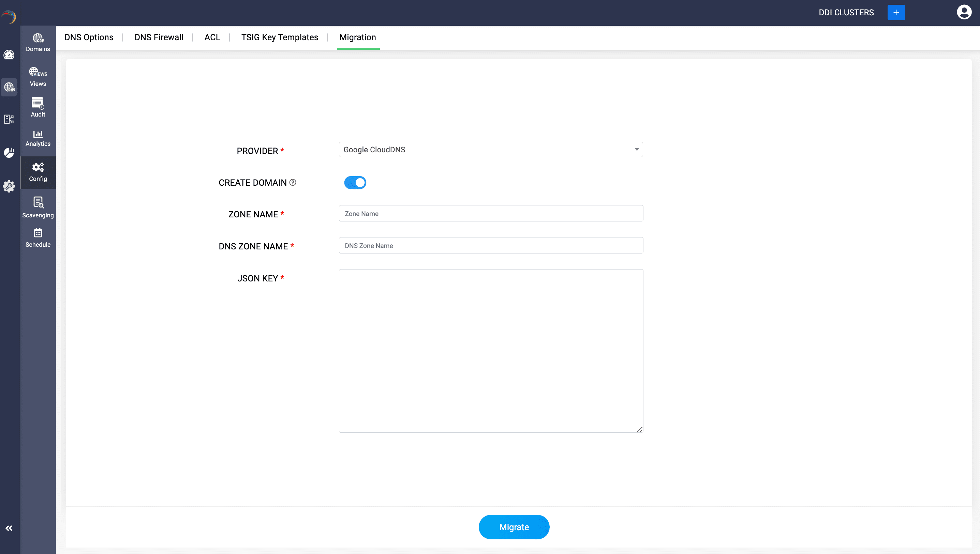Open the pie chart reports icon
Viewport: 980px width, 554px height.
tap(9, 153)
